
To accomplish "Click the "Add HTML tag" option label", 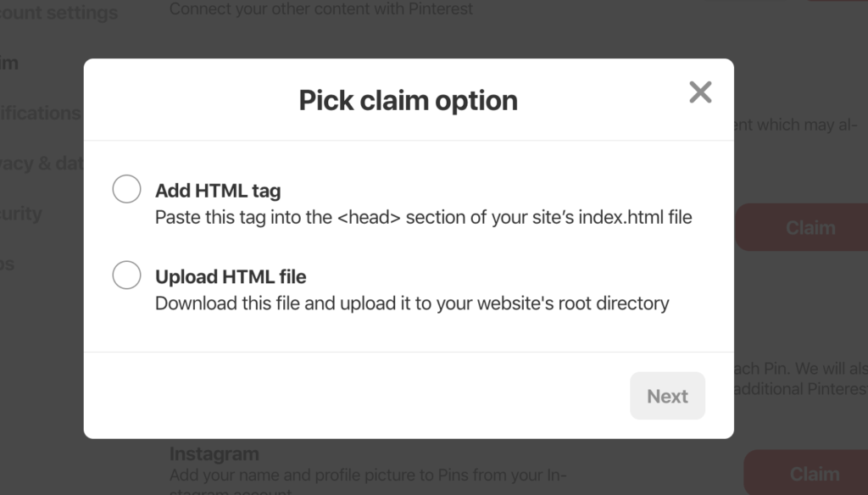I will [x=218, y=191].
